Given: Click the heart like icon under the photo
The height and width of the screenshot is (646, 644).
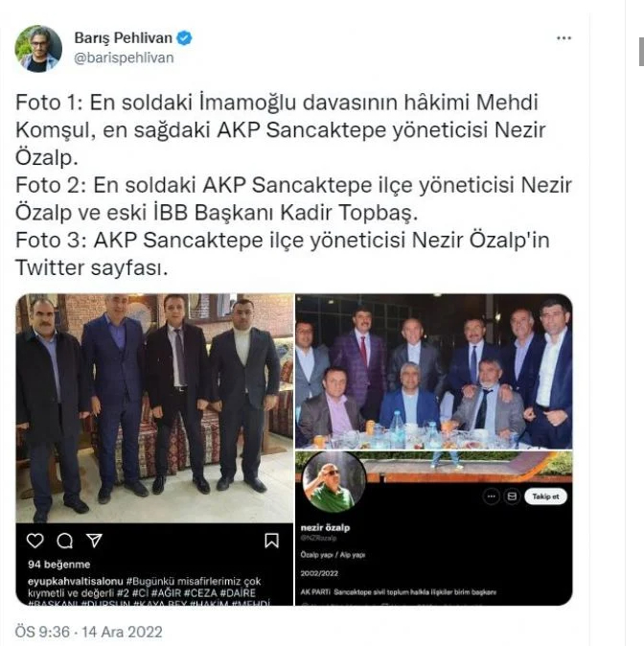Looking at the screenshot, I should (x=35, y=541).
